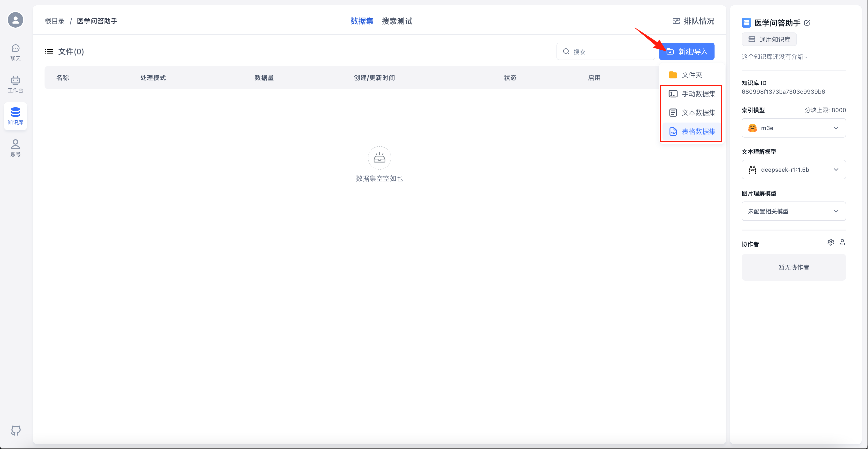Switch to the 搜索测试 tab
Image resolution: width=868 pixels, height=449 pixels.
[396, 21]
